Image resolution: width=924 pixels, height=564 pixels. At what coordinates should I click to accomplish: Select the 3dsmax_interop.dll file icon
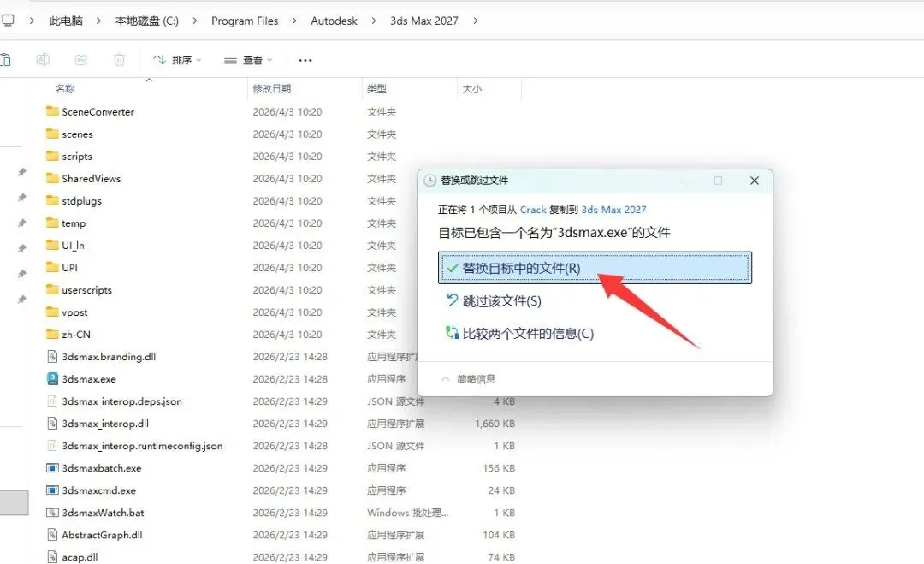click(52, 424)
